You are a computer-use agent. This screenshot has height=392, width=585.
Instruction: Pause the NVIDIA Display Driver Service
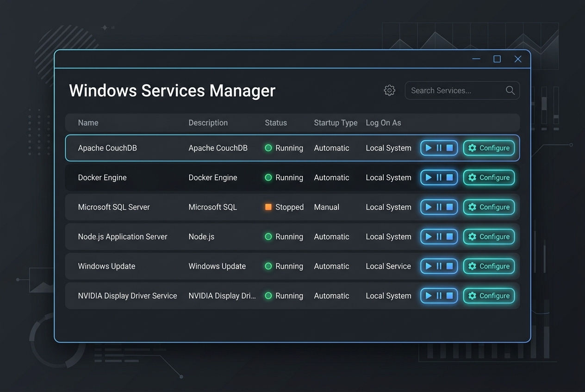point(439,296)
